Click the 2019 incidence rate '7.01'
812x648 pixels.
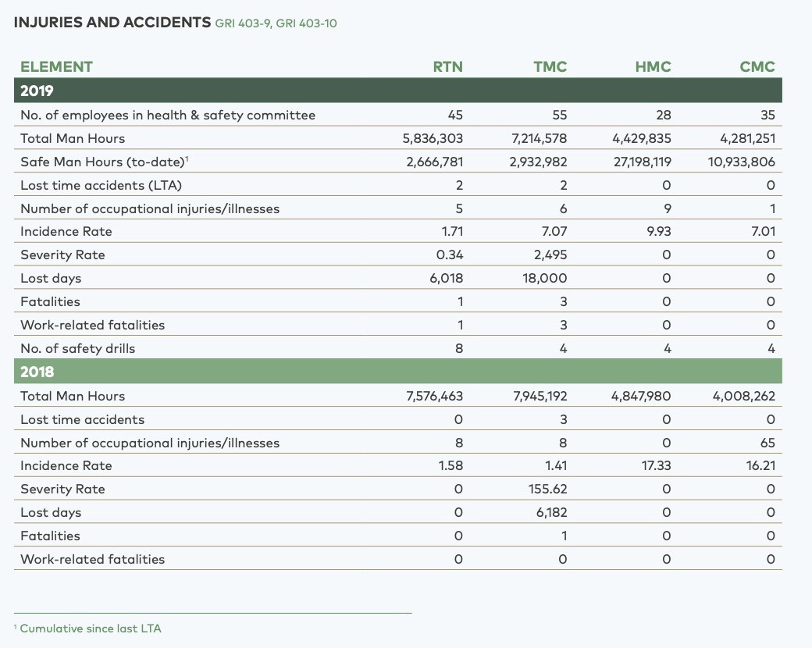pos(764,232)
